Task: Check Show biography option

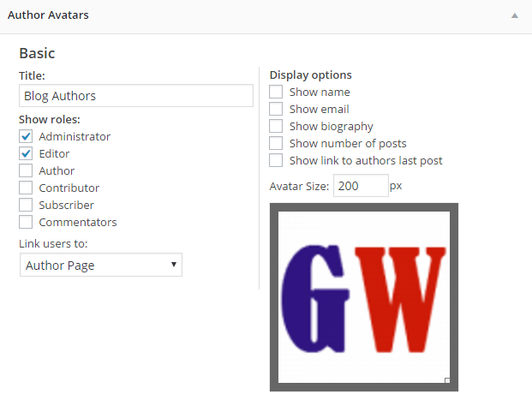Action: point(276,126)
